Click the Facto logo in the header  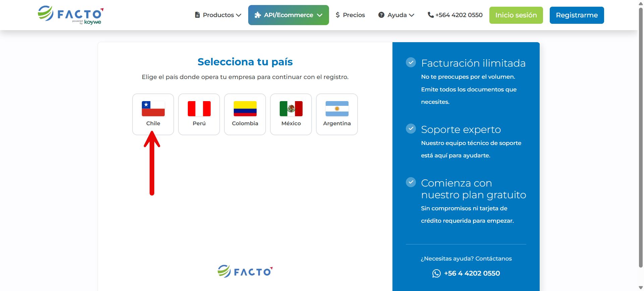71,15
